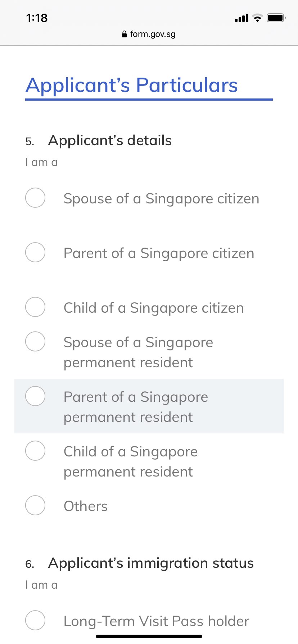Click the 'Applicant's Particulars' section heading
Screen dimensions: 298x644
[132, 86]
